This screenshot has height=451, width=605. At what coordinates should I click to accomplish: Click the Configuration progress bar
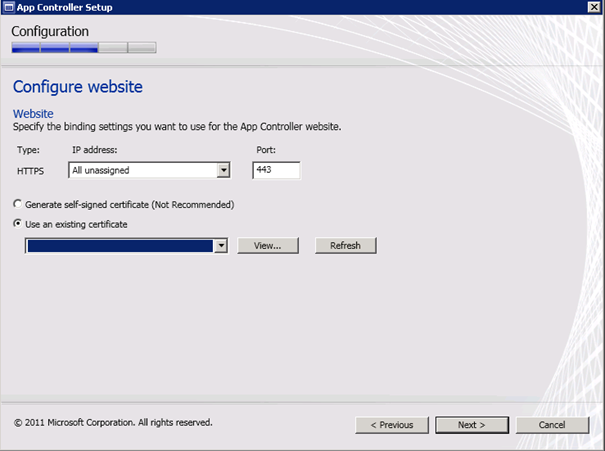pyautogui.click(x=84, y=47)
